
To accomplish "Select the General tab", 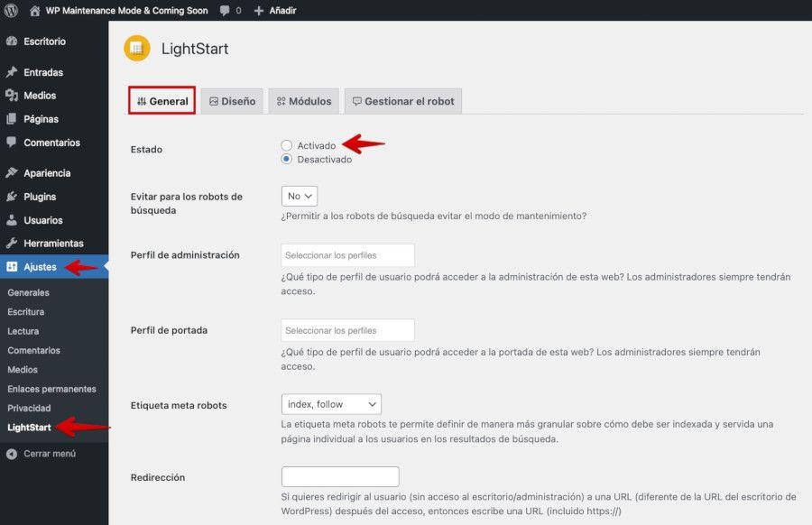I will [162, 100].
